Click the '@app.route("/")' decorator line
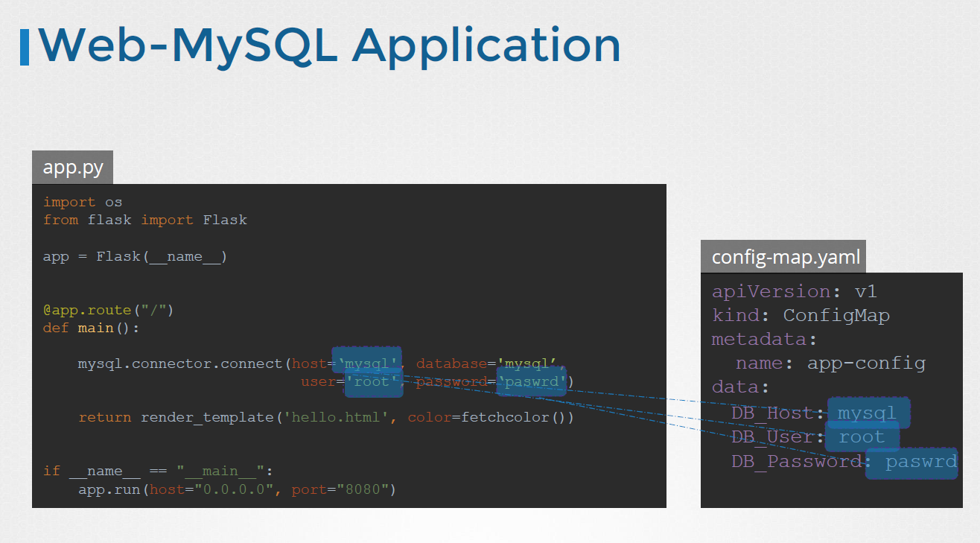980x543 pixels. [108, 310]
